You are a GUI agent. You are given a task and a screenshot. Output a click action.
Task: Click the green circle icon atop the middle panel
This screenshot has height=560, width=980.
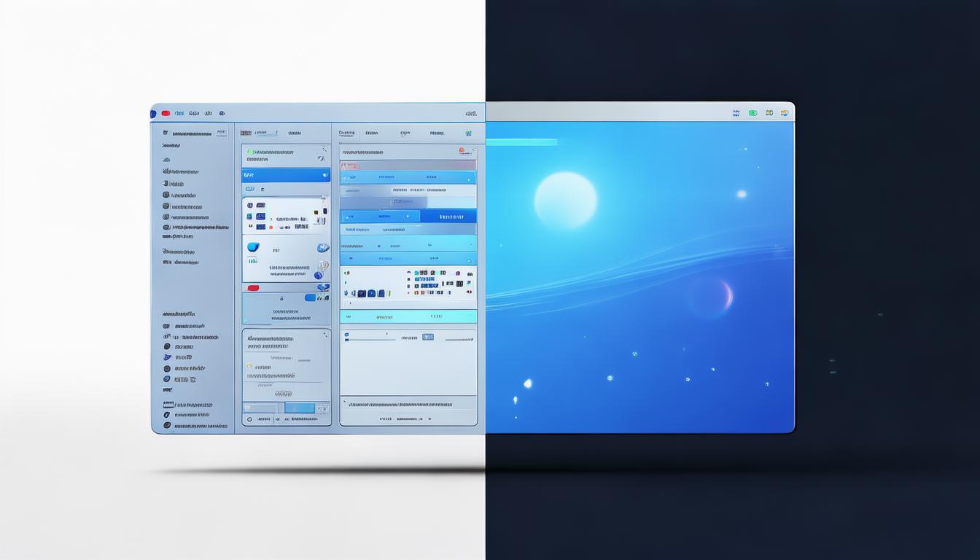point(248,152)
